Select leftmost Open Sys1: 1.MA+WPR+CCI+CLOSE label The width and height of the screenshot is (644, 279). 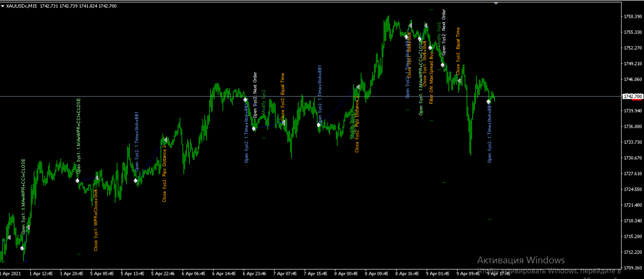click(x=23, y=198)
